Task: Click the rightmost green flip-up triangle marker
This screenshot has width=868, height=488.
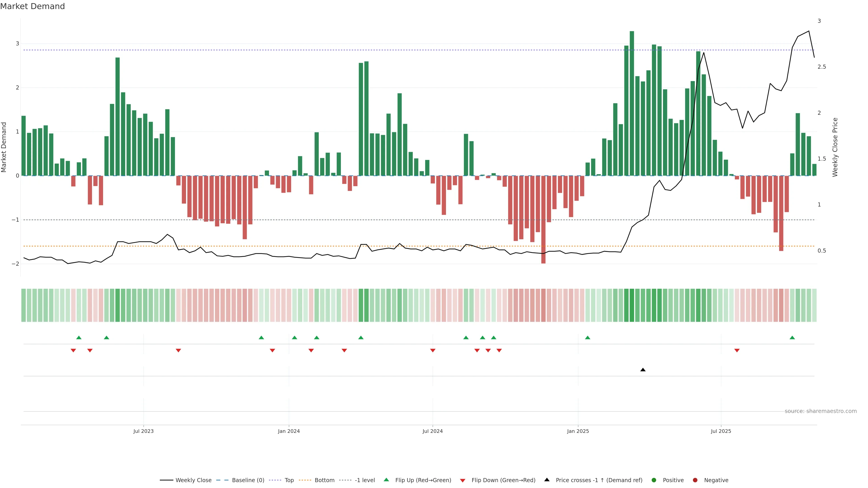Action: pos(792,338)
